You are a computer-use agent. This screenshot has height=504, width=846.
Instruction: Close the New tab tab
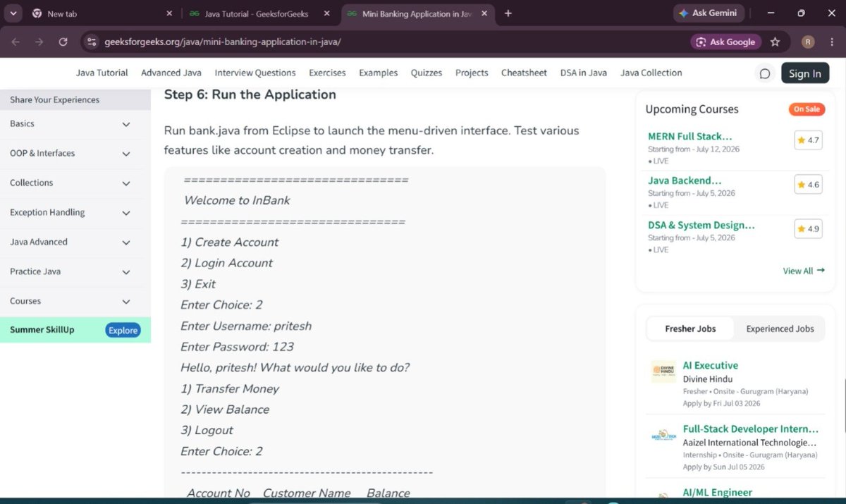(x=168, y=13)
